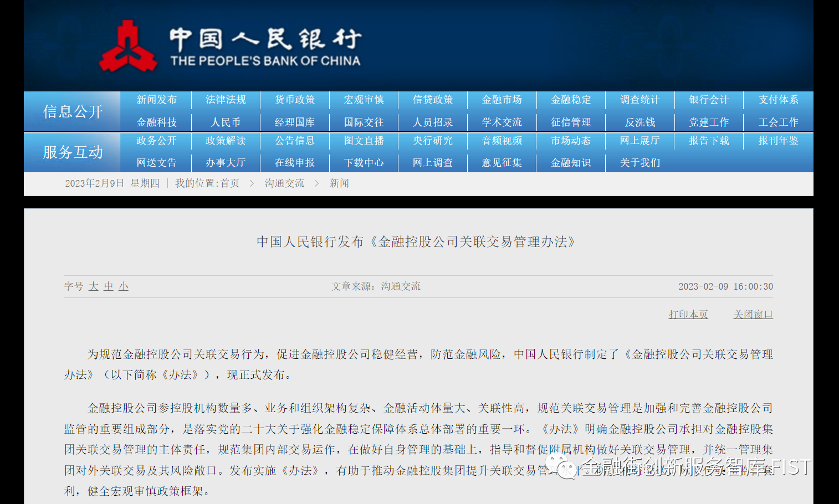The width and height of the screenshot is (839, 504).
Task: Select 信贷政策 in the navigation bar
Action: (433, 100)
